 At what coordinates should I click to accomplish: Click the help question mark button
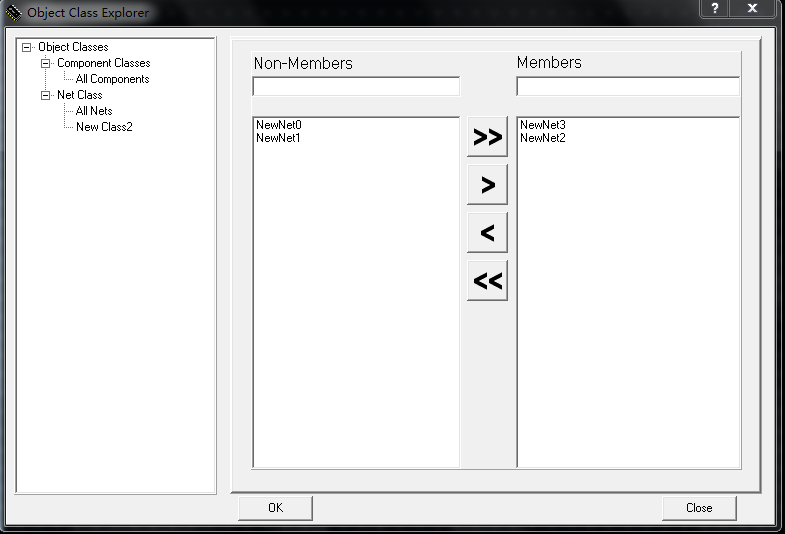click(714, 8)
